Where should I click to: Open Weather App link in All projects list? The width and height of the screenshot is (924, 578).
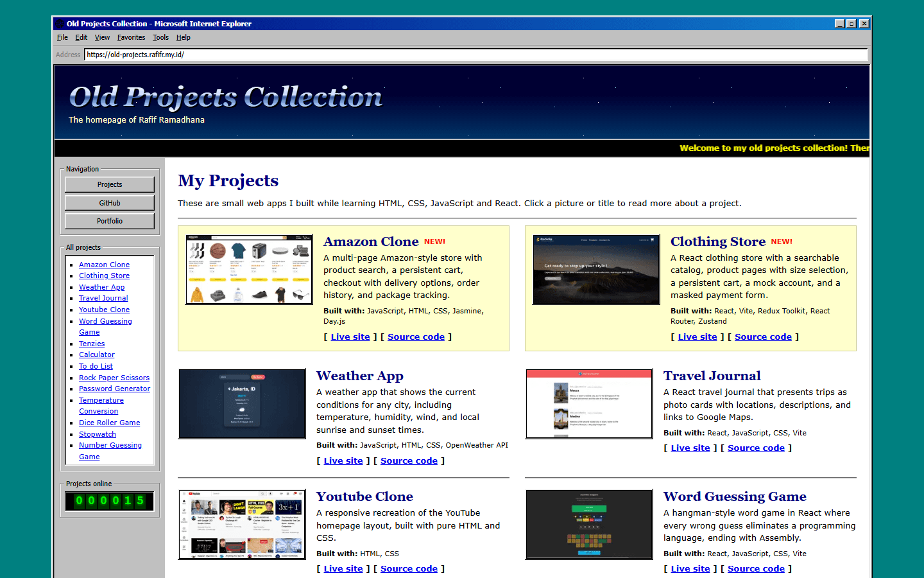101,287
